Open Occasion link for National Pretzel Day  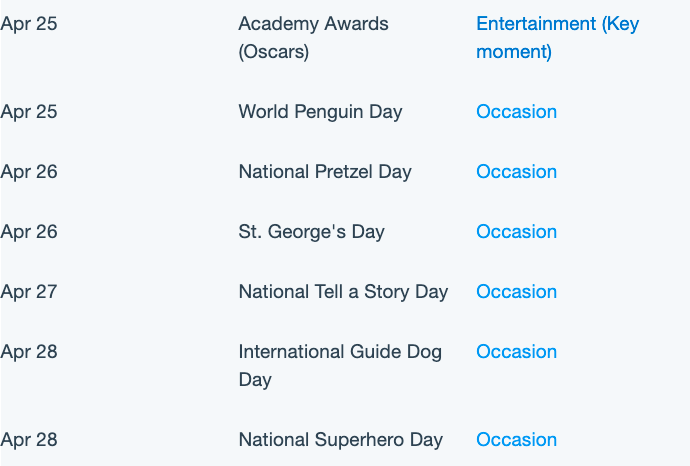[x=517, y=172]
